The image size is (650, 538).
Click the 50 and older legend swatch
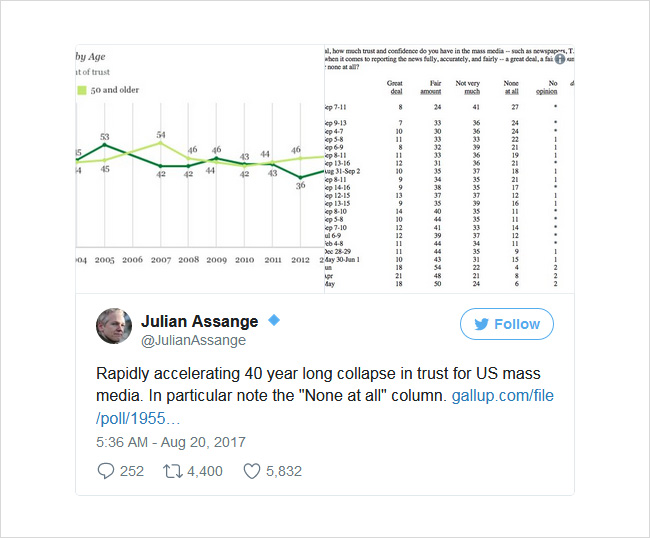82,90
